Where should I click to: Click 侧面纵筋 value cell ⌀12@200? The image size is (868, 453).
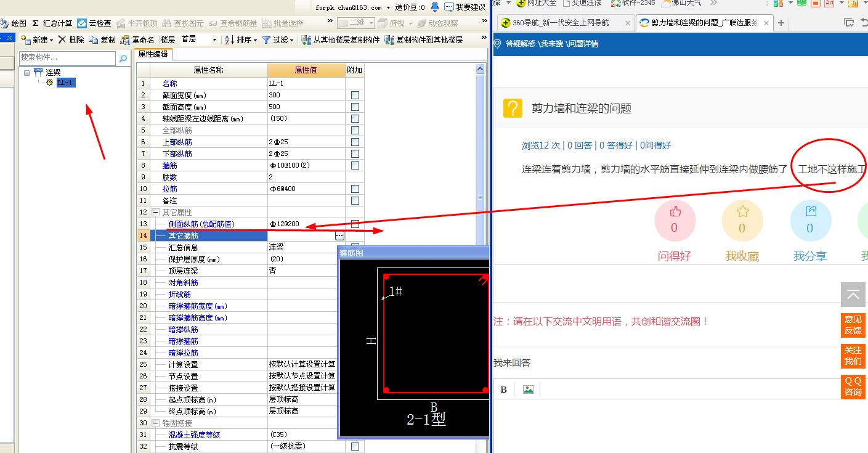click(x=306, y=224)
